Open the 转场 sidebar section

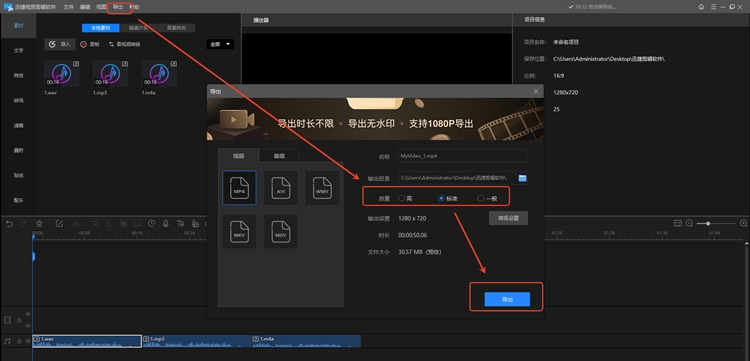coord(18,100)
